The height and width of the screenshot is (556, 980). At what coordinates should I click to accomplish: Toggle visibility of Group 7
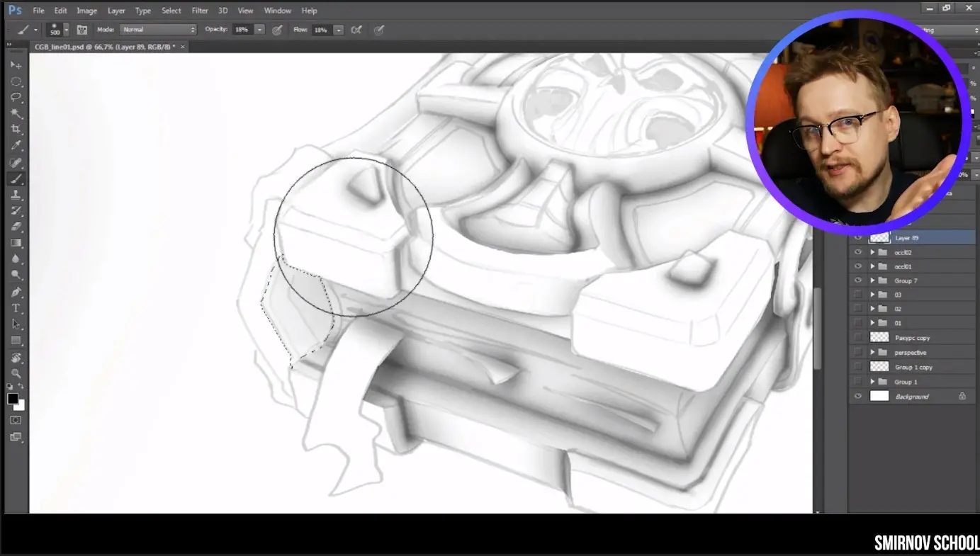pyautogui.click(x=858, y=280)
